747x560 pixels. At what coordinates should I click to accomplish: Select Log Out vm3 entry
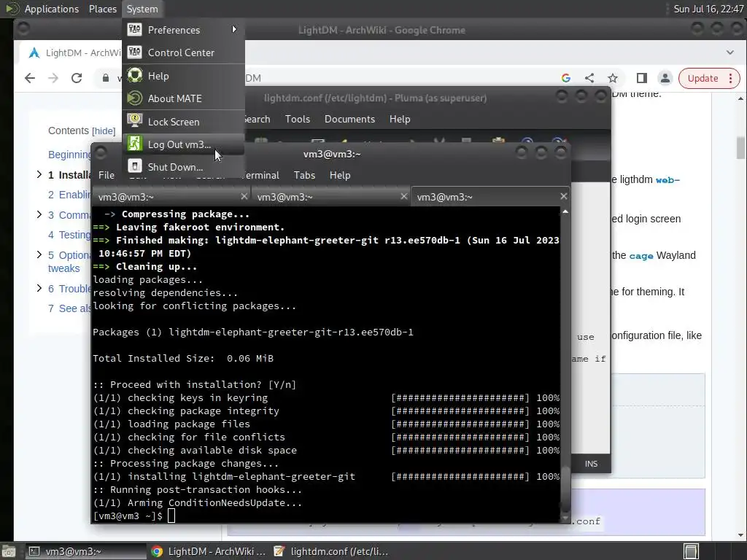point(183,144)
